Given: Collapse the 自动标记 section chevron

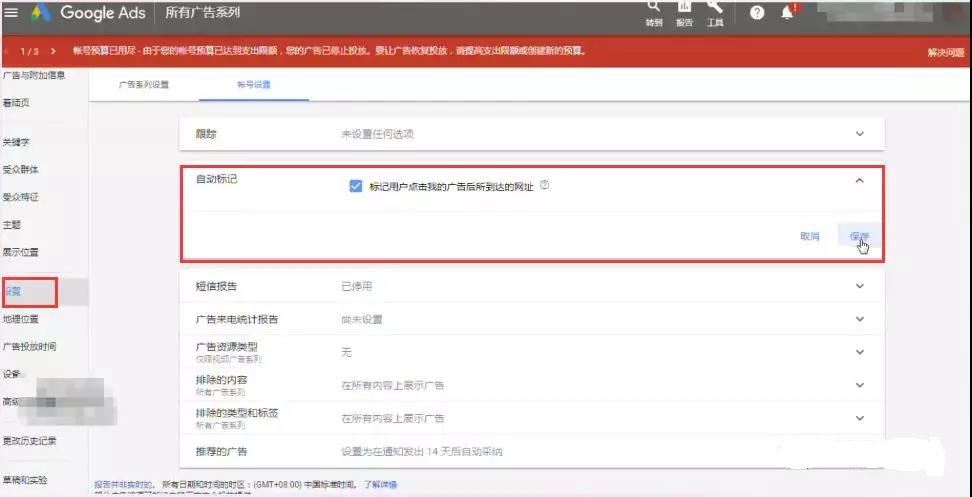Looking at the screenshot, I should 859,181.
